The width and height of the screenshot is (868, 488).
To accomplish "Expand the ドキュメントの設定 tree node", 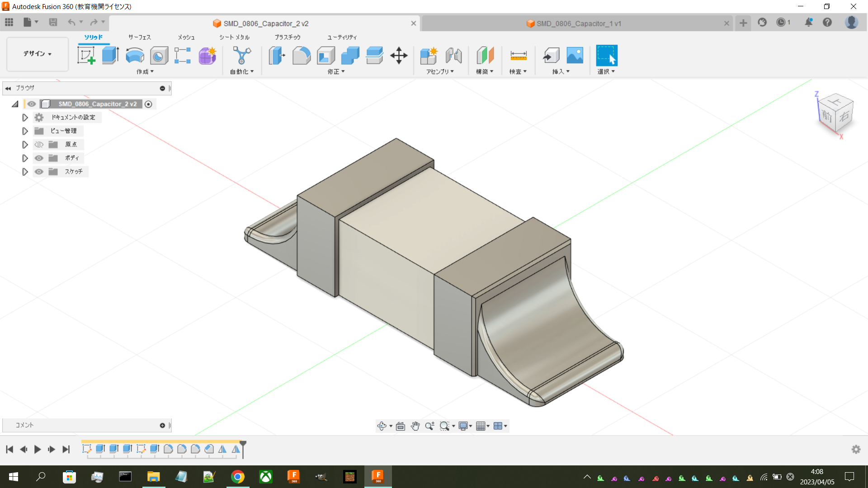I will [x=25, y=117].
